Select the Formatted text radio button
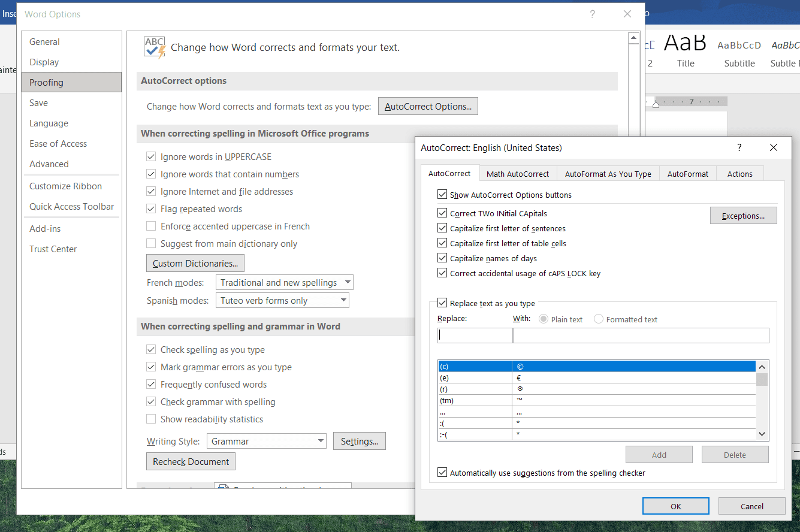 coord(598,319)
